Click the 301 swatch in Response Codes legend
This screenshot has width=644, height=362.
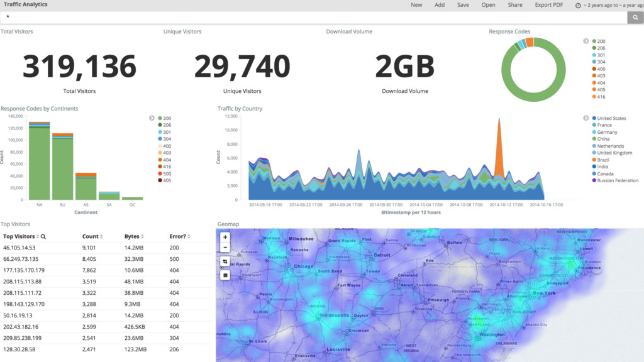594,55
